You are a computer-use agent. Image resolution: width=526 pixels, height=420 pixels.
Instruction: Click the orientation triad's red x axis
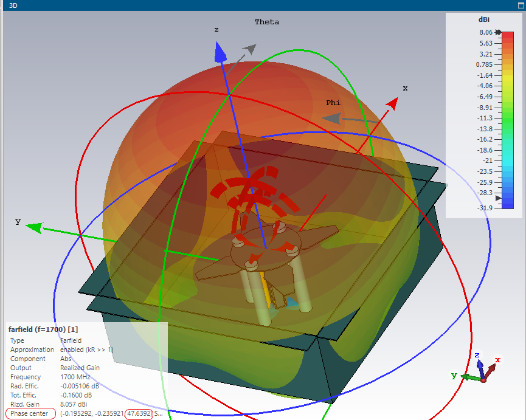tap(490, 371)
